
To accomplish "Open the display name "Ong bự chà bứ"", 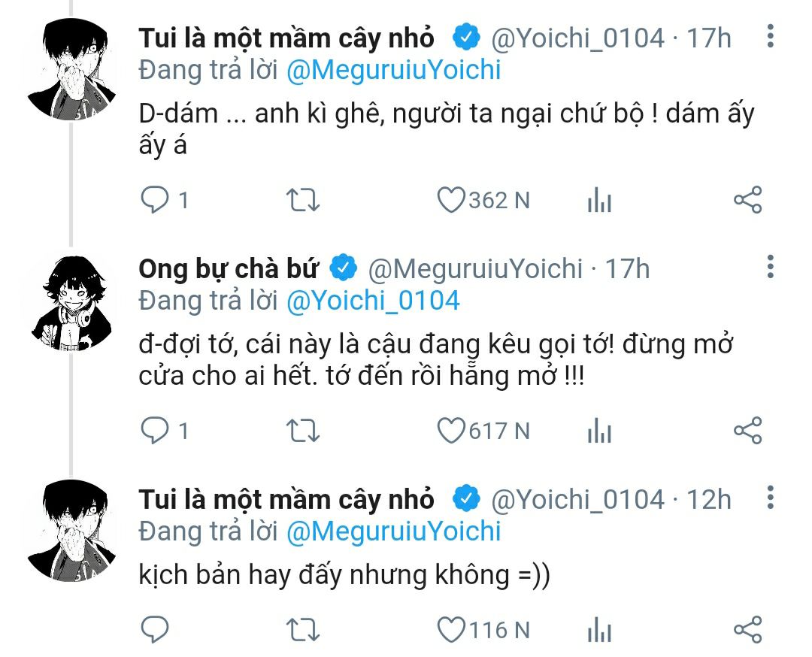I will 229,268.
